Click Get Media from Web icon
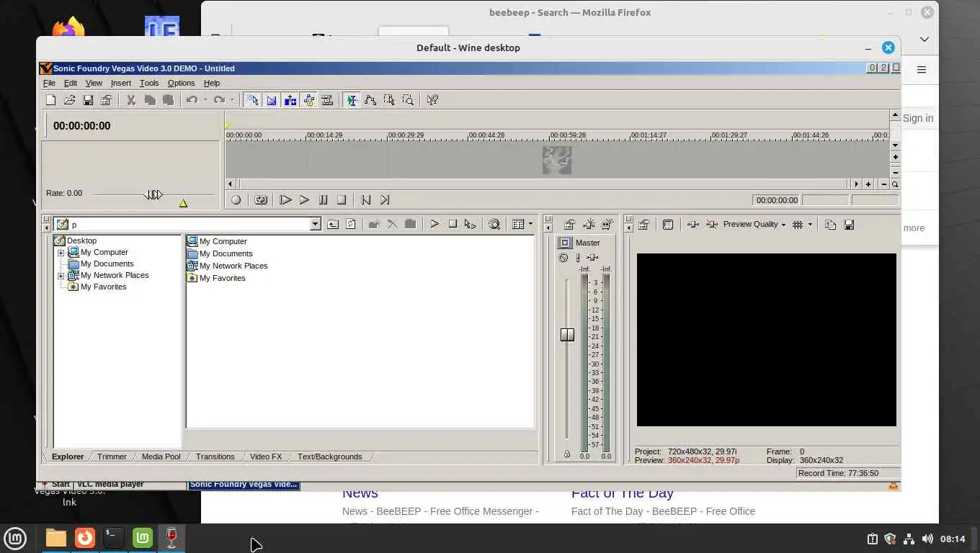980x553 pixels. [x=494, y=224]
